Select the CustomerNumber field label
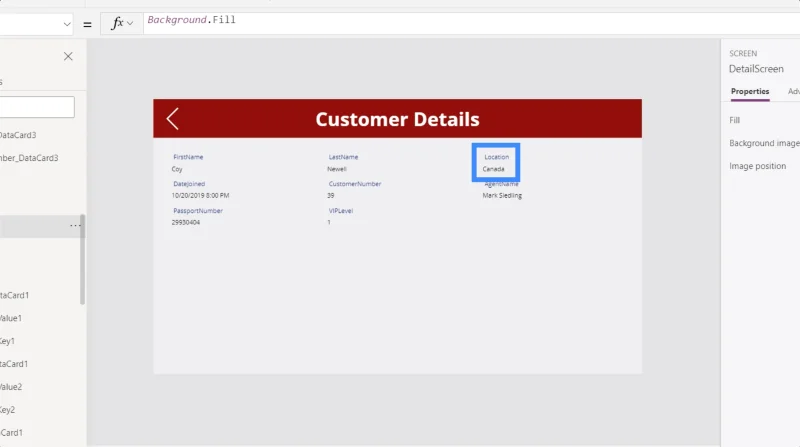 tap(355, 184)
